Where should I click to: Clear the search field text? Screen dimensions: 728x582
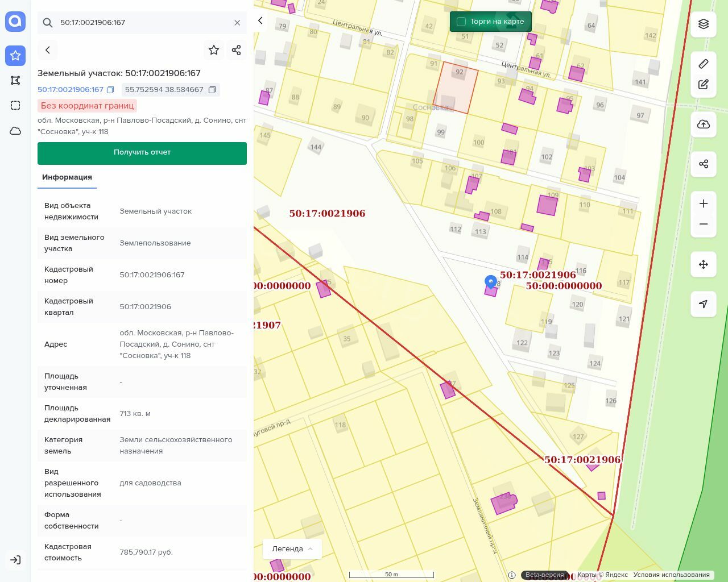point(237,23)
